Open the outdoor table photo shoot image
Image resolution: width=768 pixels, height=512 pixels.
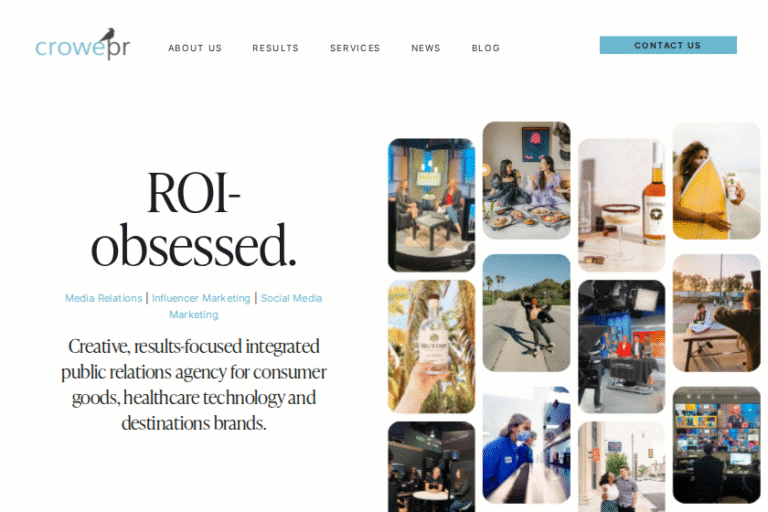(x=717, y=313)
